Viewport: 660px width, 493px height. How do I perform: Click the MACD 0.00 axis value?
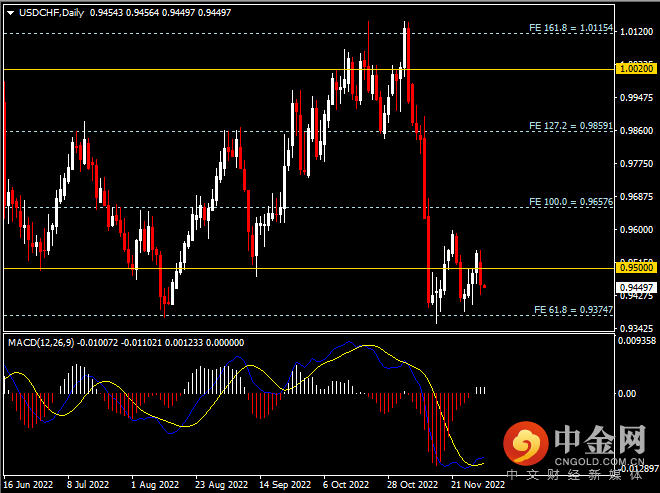629,393
